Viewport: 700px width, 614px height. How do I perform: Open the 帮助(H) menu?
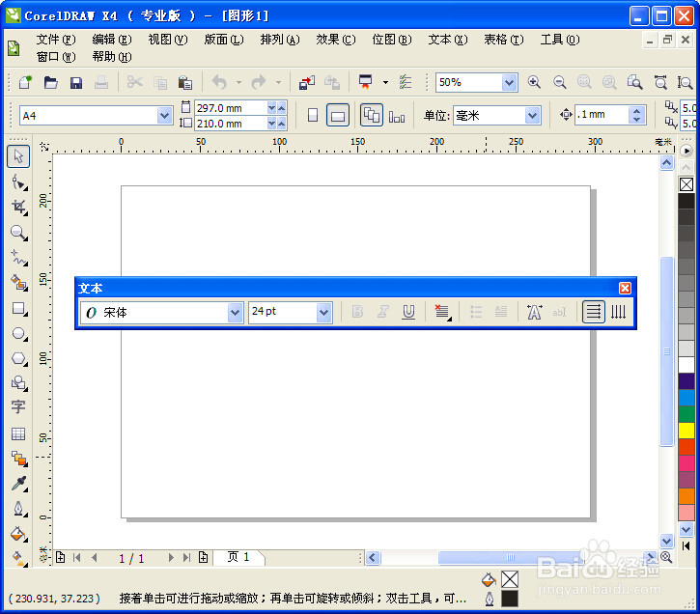tap(112, 57)
